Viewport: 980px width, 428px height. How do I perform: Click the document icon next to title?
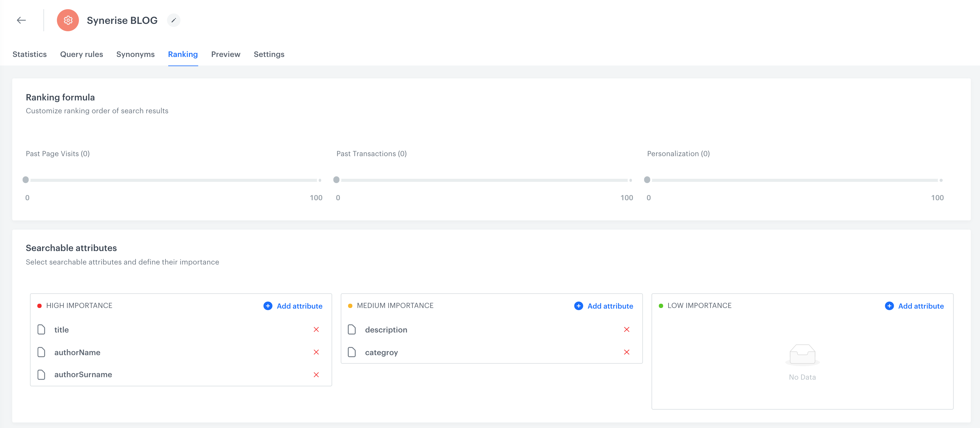coord(42,330)
